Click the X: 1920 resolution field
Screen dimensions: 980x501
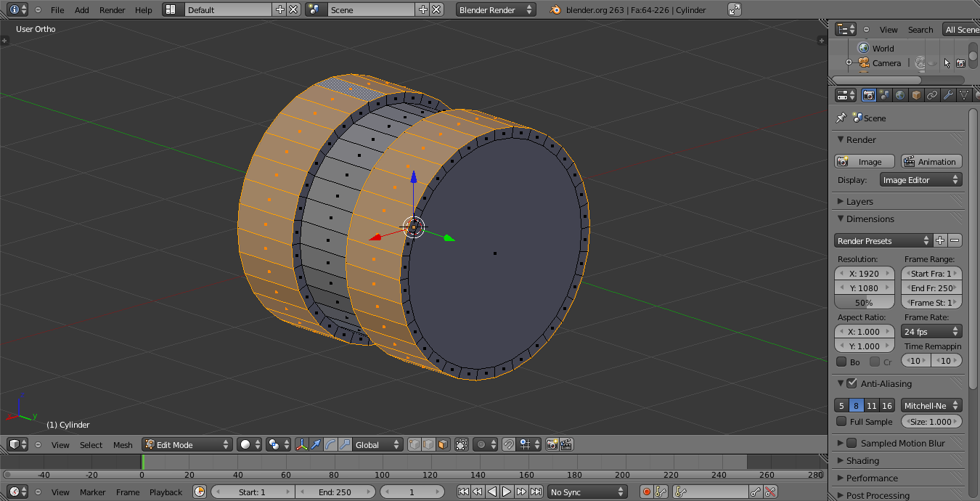(x=865, y=273)
